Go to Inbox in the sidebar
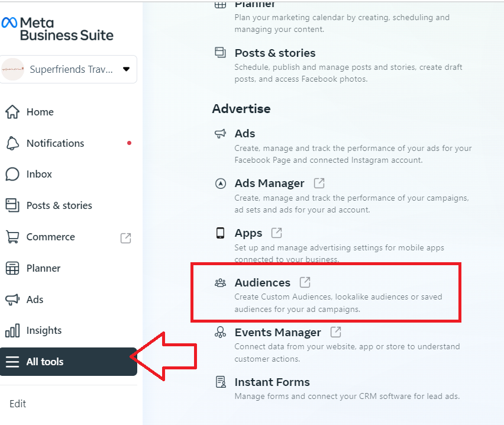This screenshot has height=425, width=504. 39,175
